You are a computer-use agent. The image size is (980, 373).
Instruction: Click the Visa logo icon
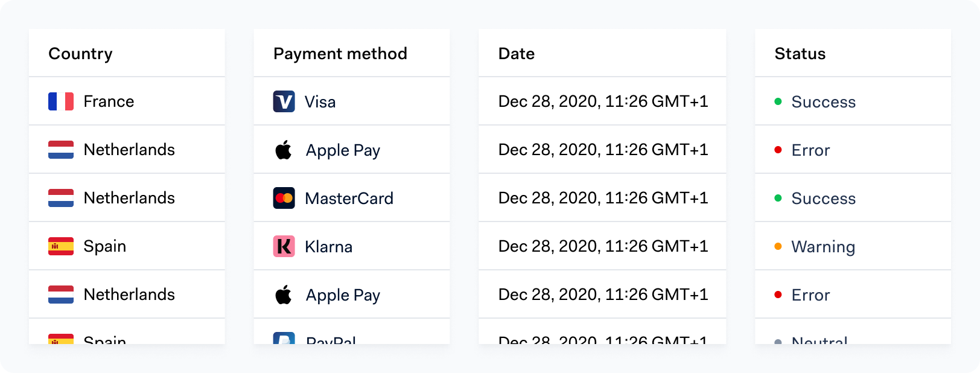(x=284, y=101)
